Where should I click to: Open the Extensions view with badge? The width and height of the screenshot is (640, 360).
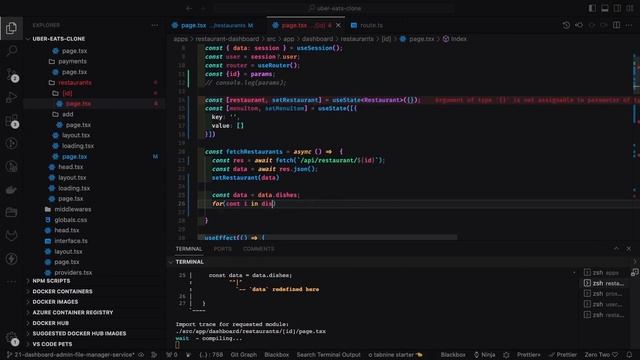pos(11,121)
